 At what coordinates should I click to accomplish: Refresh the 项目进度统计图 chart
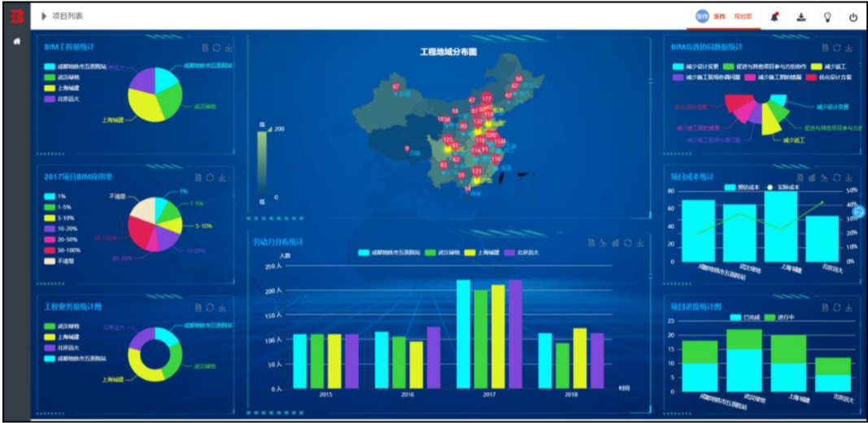(837, 307)
